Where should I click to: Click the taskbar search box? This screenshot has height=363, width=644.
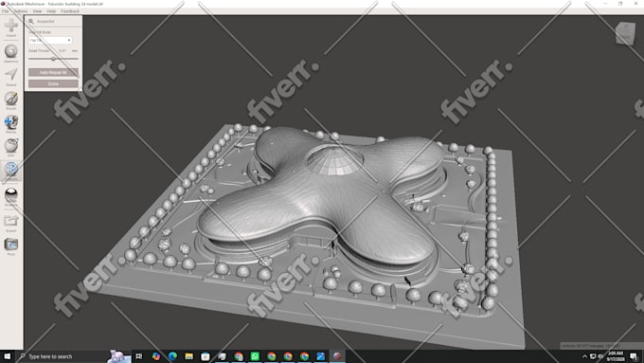coord(74,356)
